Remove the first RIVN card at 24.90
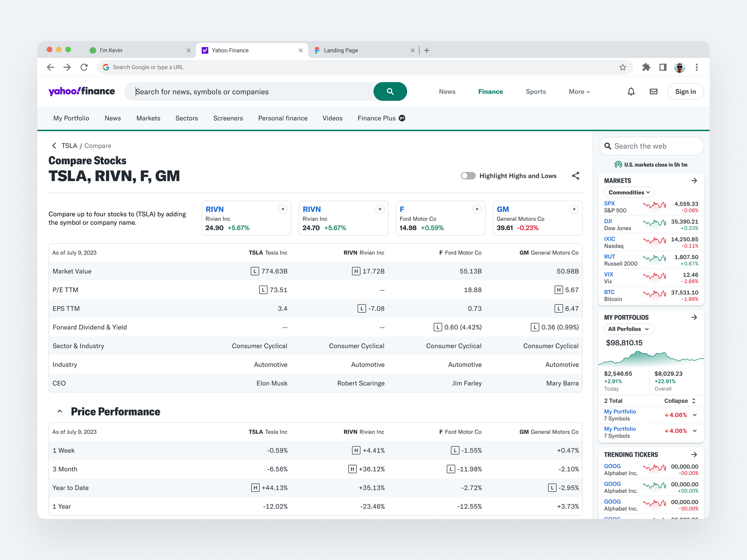The width and height of the screenshot is (747, 560). (x=283, y=209)
